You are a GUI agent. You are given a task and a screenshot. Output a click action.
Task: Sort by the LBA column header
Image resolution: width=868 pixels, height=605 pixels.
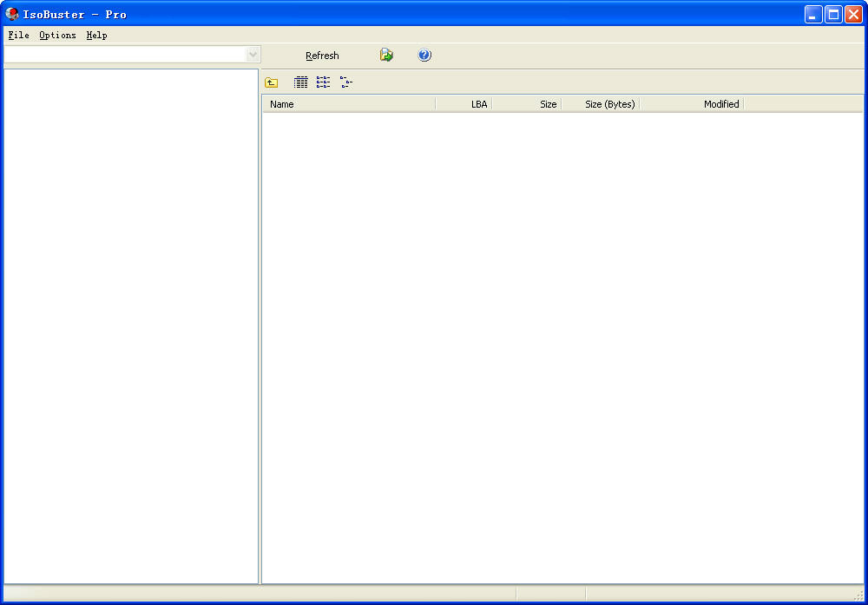[x=464, y=104]
